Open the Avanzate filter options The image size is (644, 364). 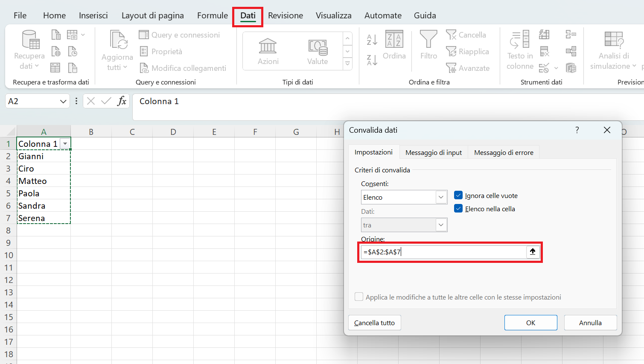468,68
